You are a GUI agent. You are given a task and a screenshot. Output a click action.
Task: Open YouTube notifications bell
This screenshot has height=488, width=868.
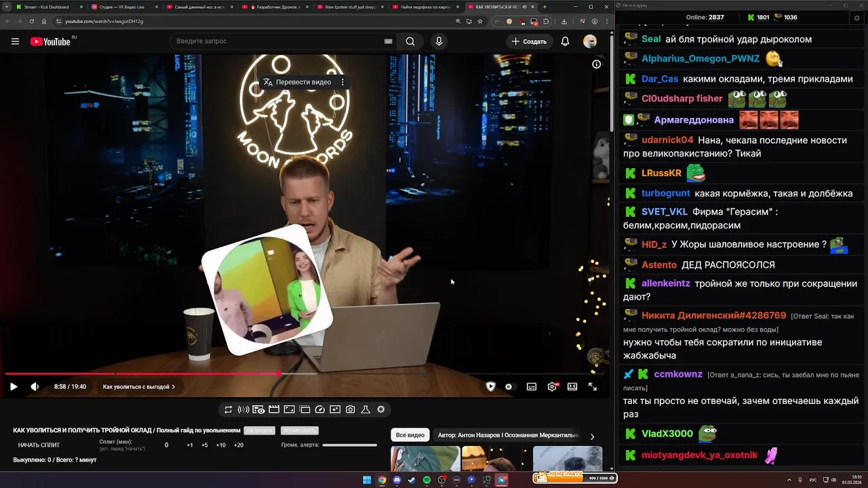pyautogui.click(x=565, y=41)
